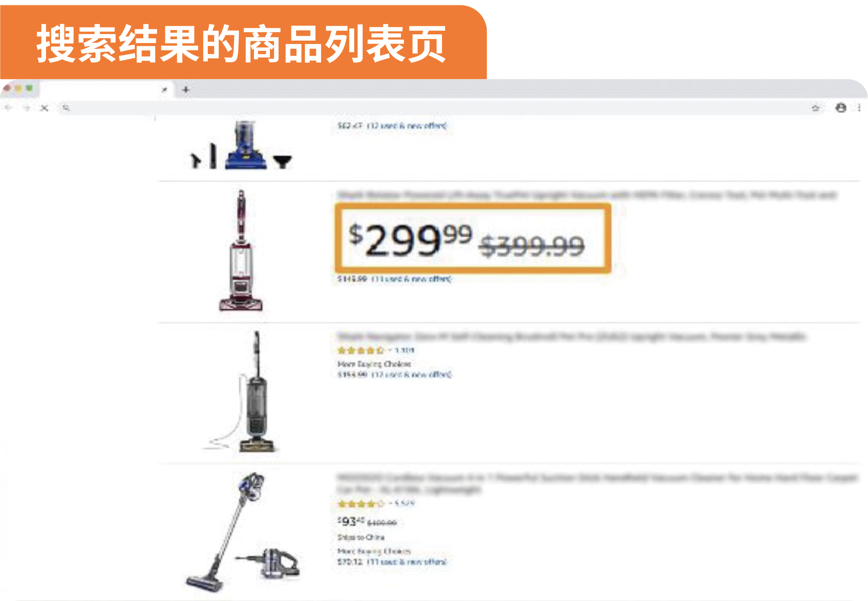
Task: Open the red Shark vacuum thumbnail
Action: [x=241, y=251]
